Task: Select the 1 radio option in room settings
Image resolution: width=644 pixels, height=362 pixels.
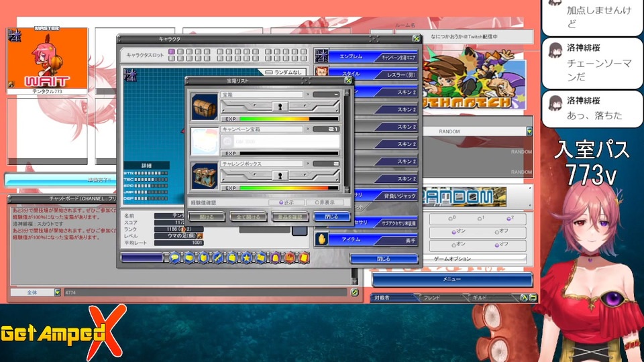Action: [x=481, y=219]
